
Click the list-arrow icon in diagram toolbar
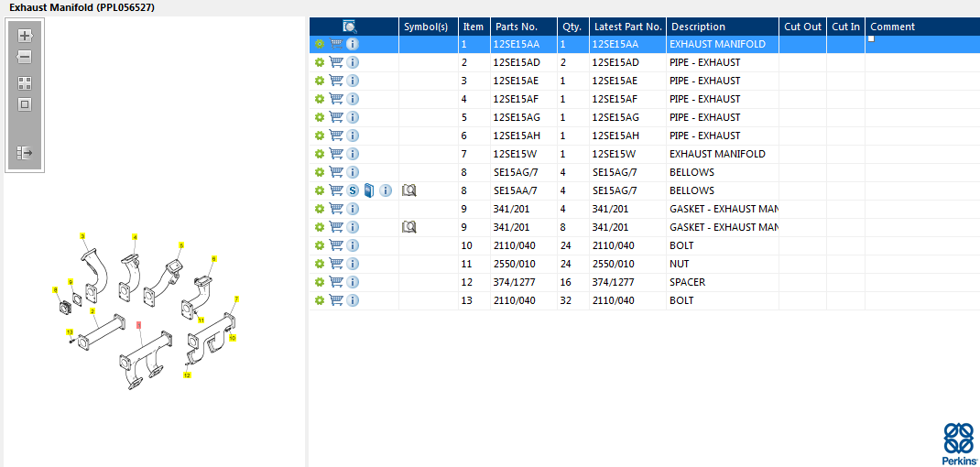[25, 153]
